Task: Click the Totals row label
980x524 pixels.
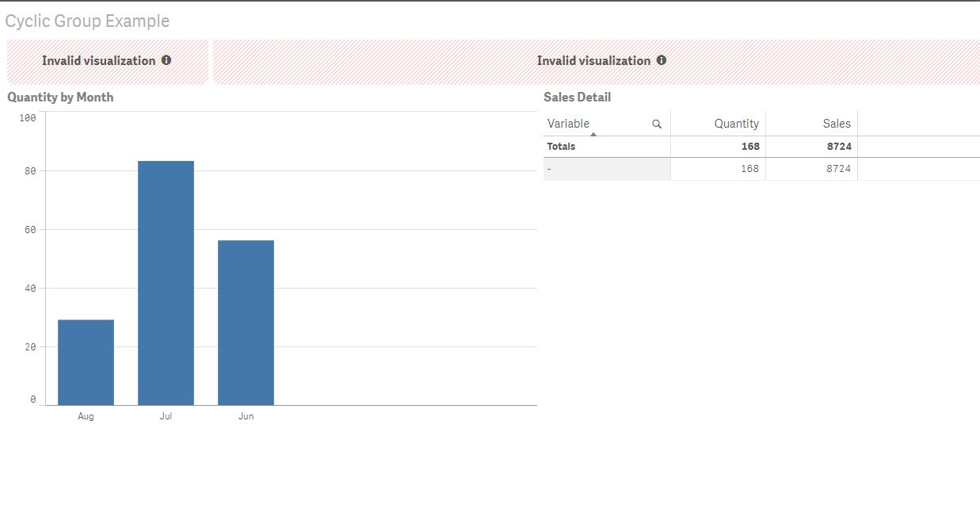Action: tap(562, 147)
